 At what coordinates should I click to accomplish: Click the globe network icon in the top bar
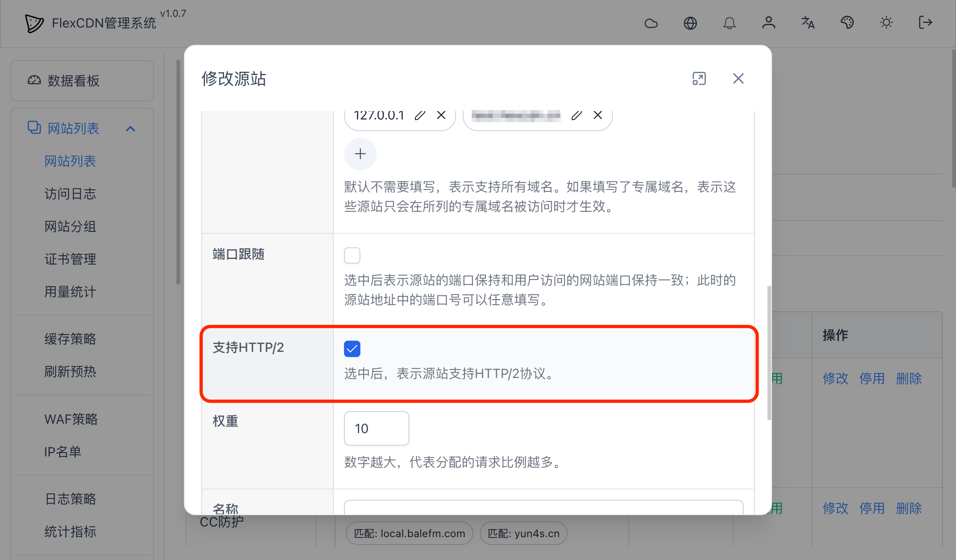(x=690, y=23)
